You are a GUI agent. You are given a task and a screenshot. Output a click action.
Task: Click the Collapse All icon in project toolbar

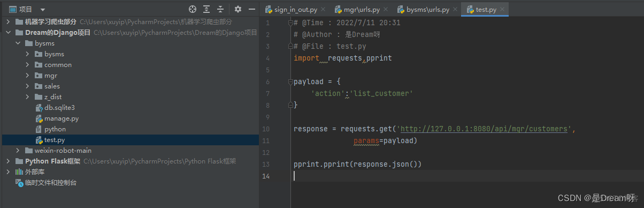[x=220, y=9]
